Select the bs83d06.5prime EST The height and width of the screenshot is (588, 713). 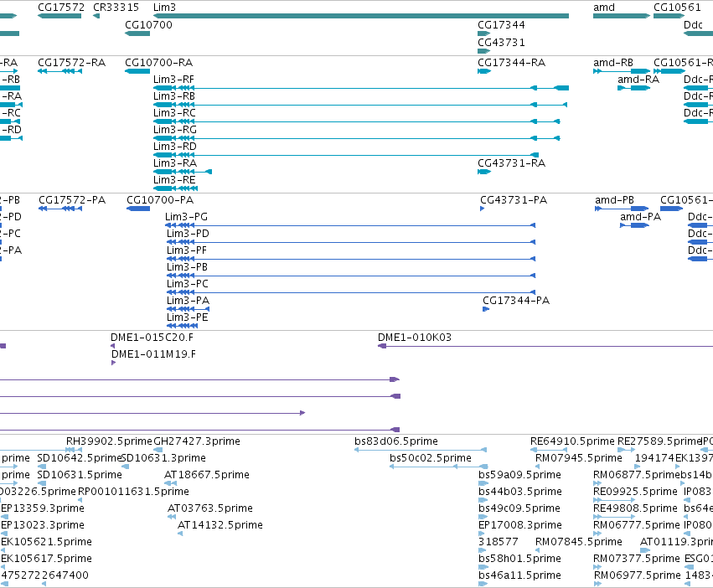coord(421,449)
